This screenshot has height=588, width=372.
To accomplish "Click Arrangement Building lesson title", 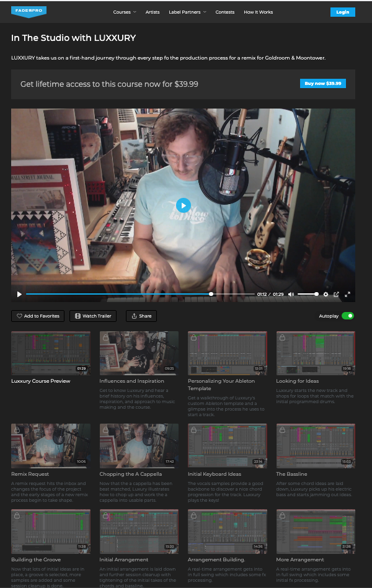I will click(x=216, y=559).
